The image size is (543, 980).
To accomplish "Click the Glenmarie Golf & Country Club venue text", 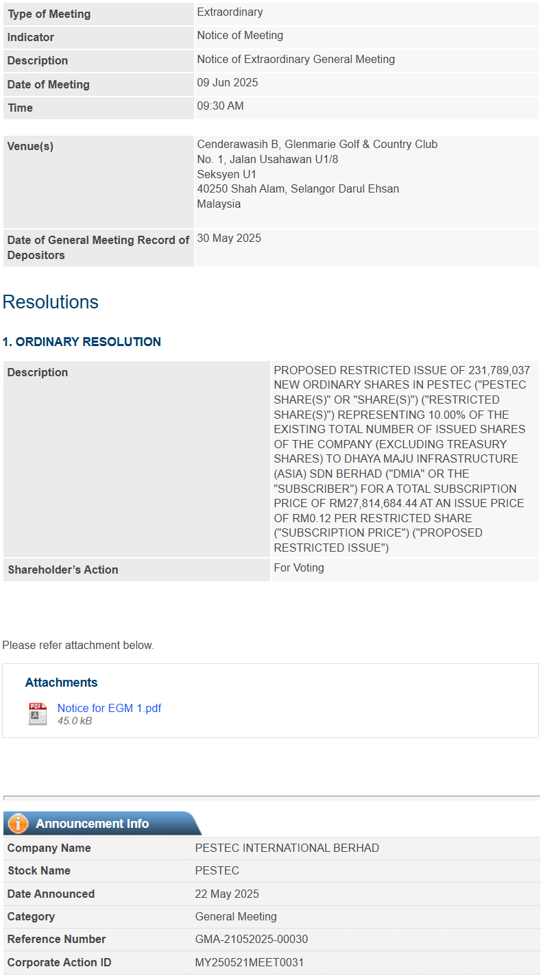I will (x=361, y=144).
